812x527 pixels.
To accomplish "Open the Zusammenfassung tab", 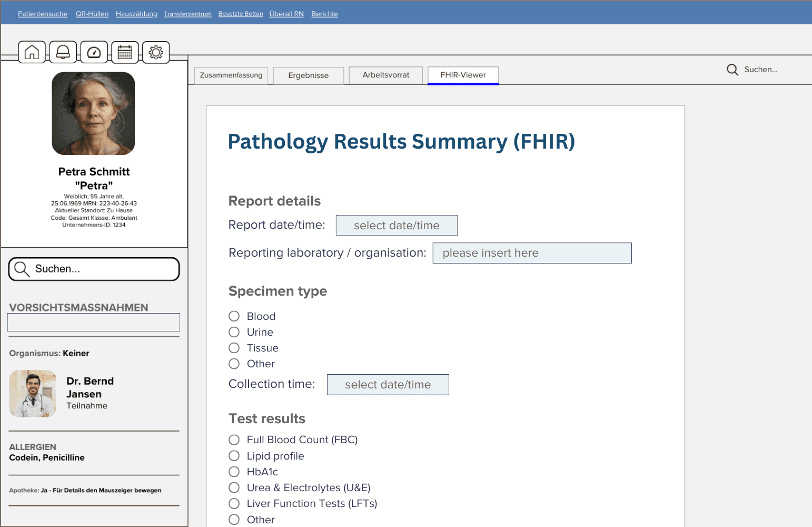I will tap(231, 75).
